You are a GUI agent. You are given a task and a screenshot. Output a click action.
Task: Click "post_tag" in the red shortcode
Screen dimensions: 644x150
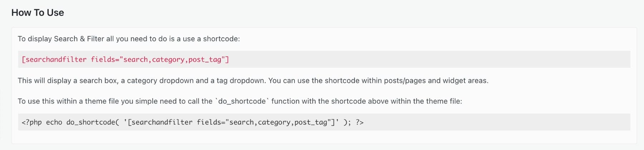(205, 59)
